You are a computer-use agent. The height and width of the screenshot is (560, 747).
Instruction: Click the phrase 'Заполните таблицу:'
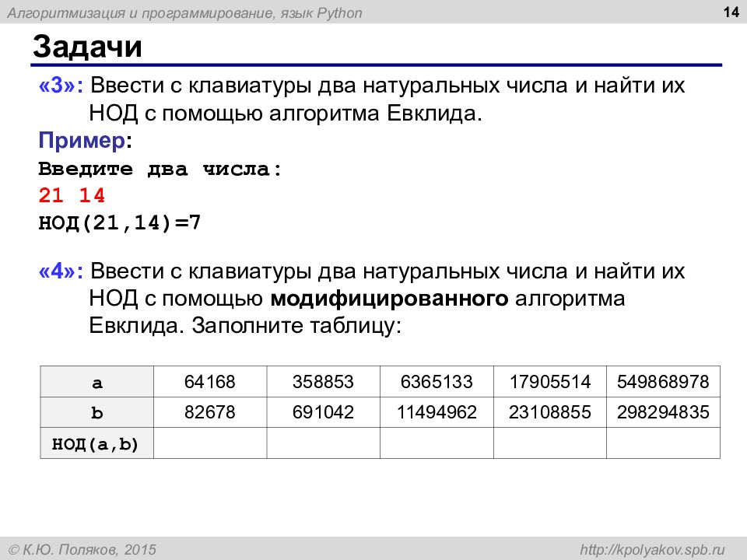(x=296, y=326)
